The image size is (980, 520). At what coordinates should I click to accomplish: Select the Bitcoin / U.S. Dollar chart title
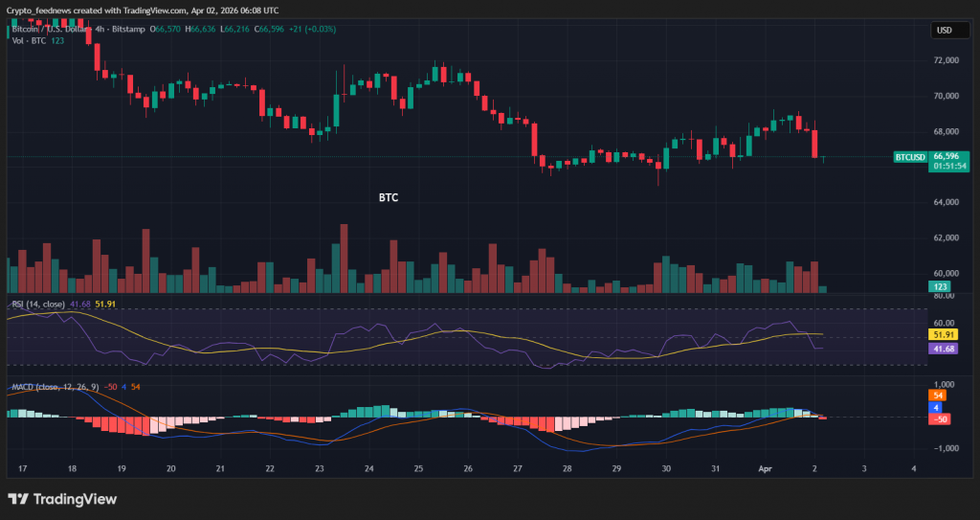48,30
